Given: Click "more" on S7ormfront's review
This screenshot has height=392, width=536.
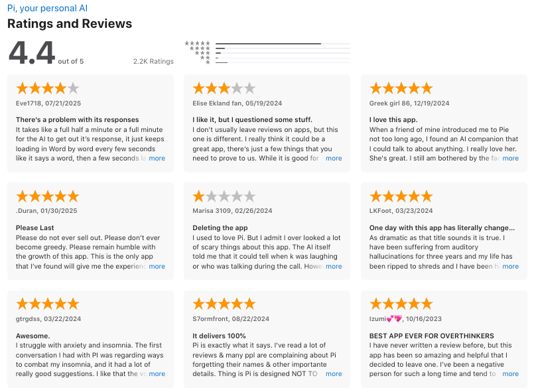Looking at the screenshot, I should (334, 373).
